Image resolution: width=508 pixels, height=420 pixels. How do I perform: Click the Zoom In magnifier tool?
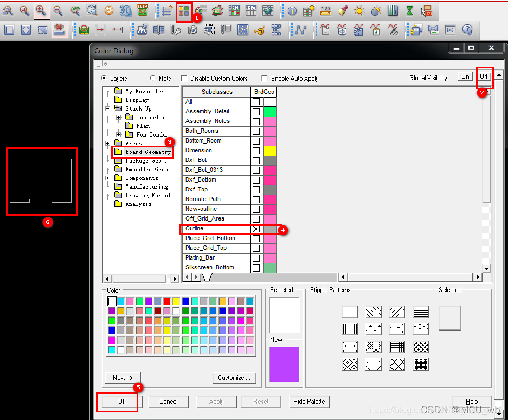(41, 11)
